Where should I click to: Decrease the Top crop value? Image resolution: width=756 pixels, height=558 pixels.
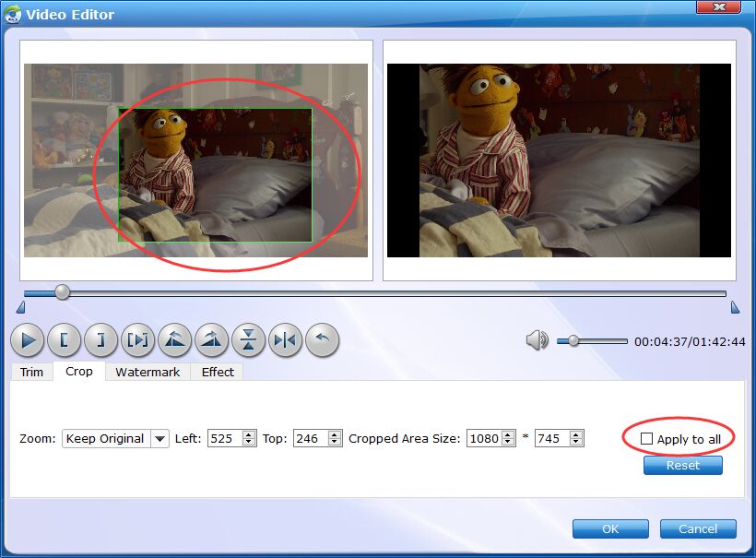click(335, 443)
